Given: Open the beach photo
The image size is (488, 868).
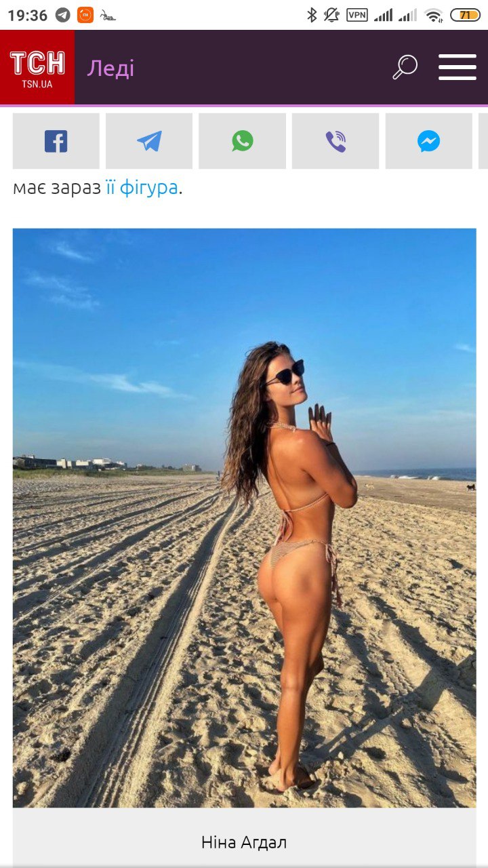Looking at the screenshot, I should coord(244,518).
